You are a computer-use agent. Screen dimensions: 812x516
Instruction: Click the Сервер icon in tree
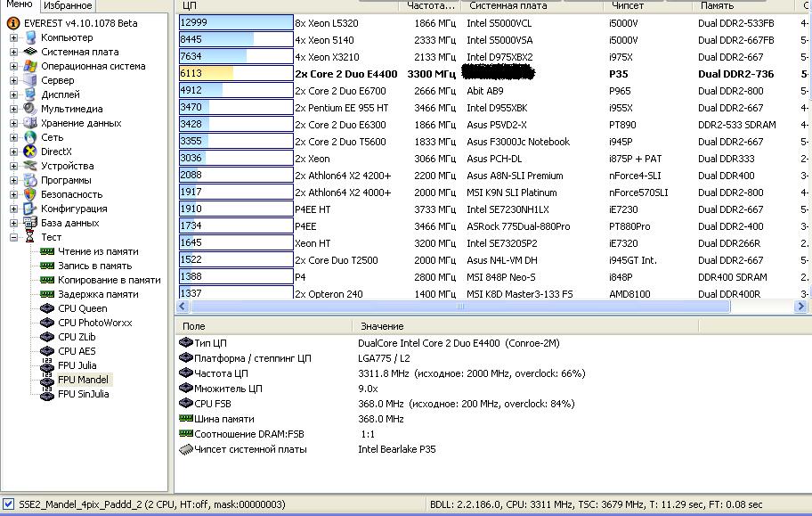pos(30,80)
